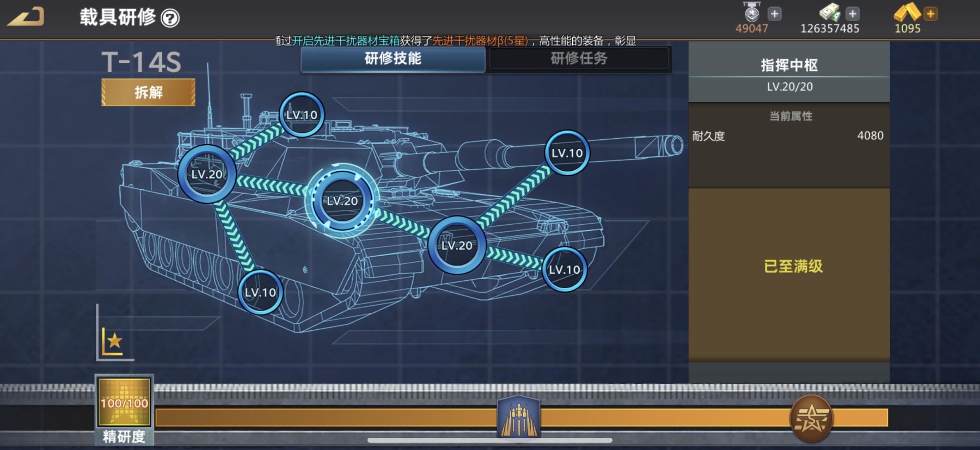Select the LV.20 node on the hull

point(456,245)
